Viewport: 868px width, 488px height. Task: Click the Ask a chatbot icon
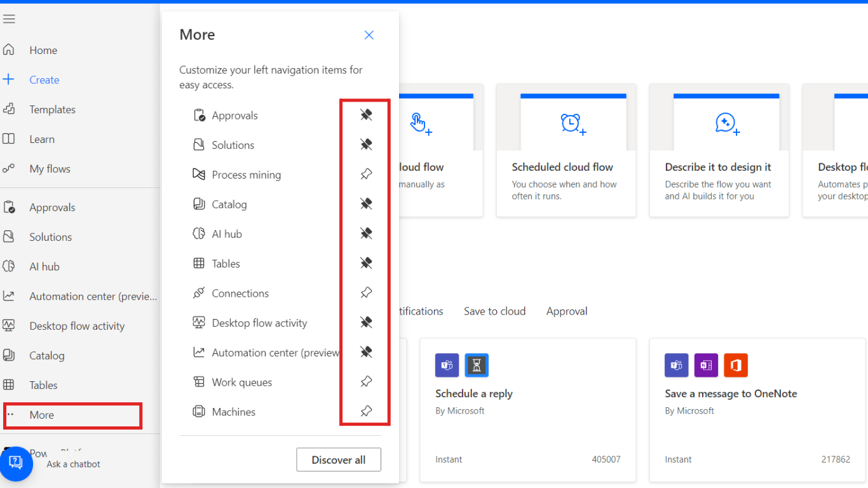(16, 463)
